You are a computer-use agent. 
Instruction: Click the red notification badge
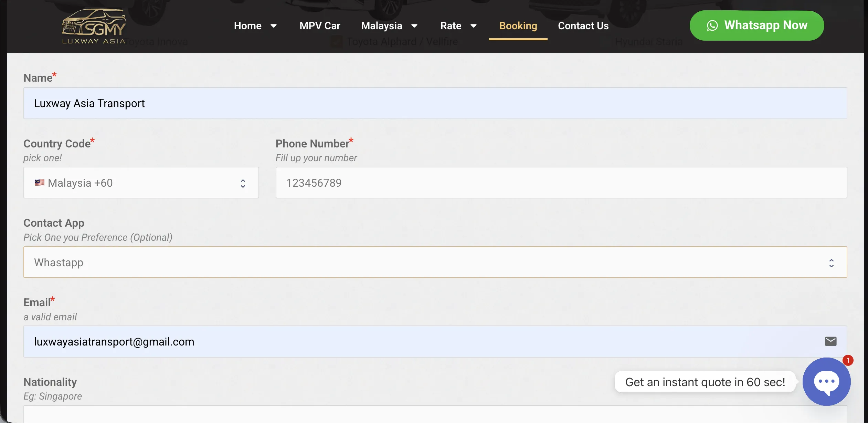pyautogui.click(x=848, y=360)
